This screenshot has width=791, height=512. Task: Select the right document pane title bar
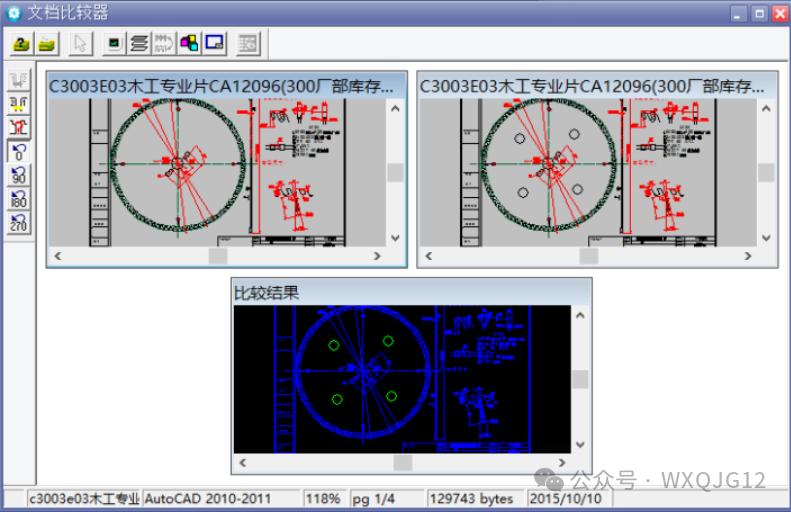[x=598, y=86]
